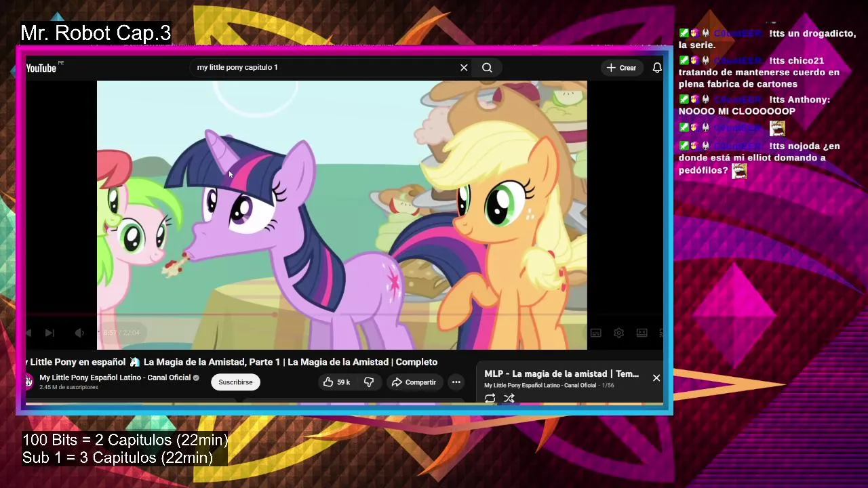This screenshot has width=868, height=488.
Task: Toggle theater mode in the player
Action: [x=642, y=333]
